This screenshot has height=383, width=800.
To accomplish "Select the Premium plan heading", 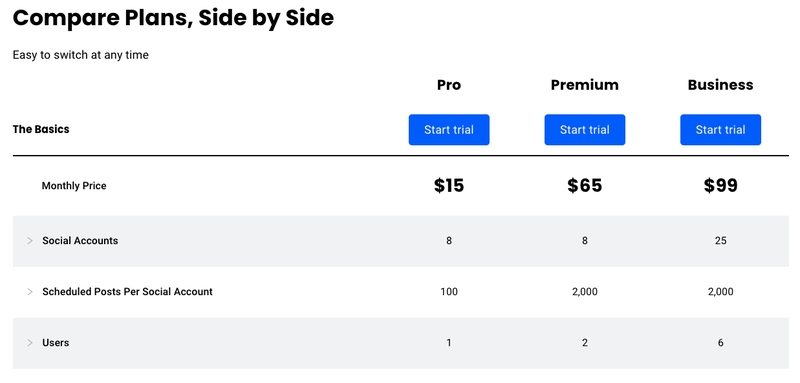I will coord(585,85).
